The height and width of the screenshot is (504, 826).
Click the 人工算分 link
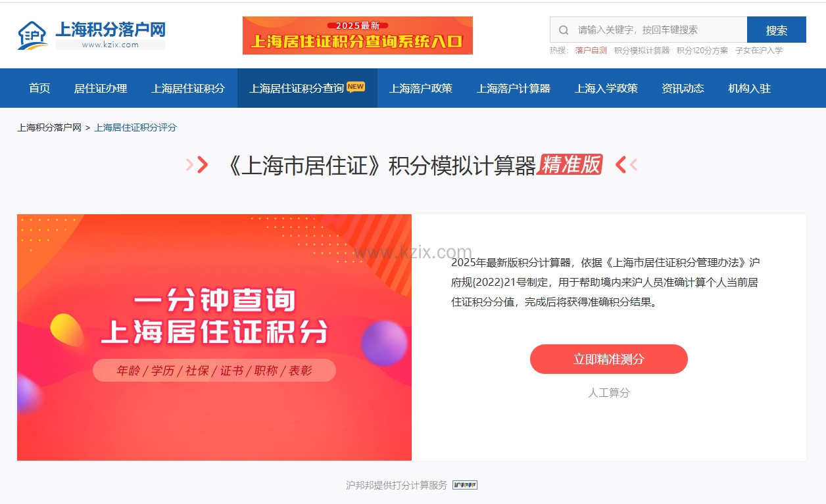click(609, 393)
